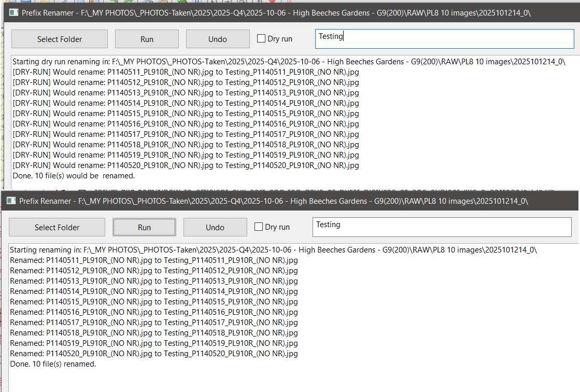Enable Dry run checkbox in the window showing Renamed results
Screen dimensions: 580x392
click(x=259, y=227)
